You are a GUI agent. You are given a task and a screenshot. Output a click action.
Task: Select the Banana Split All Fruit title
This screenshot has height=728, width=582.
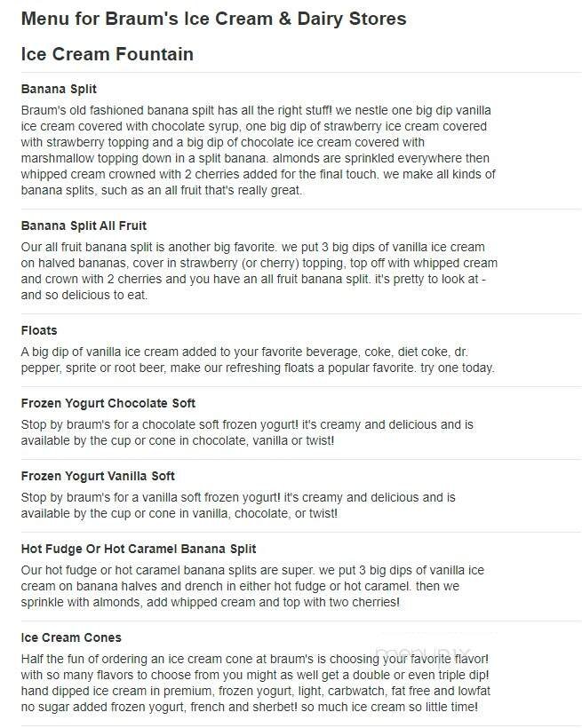(x=84, y=226)
